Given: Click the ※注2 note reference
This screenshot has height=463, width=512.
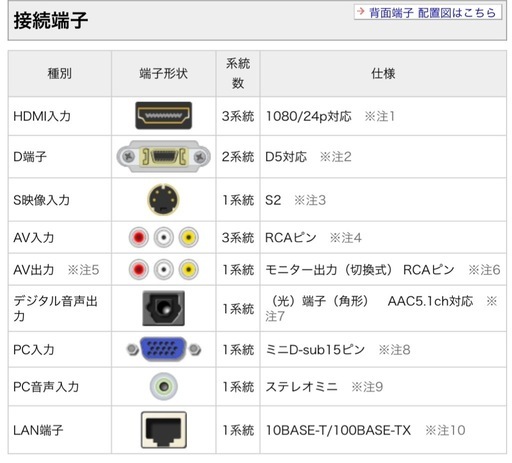Looking at the screenshot, I should point(335,157).
